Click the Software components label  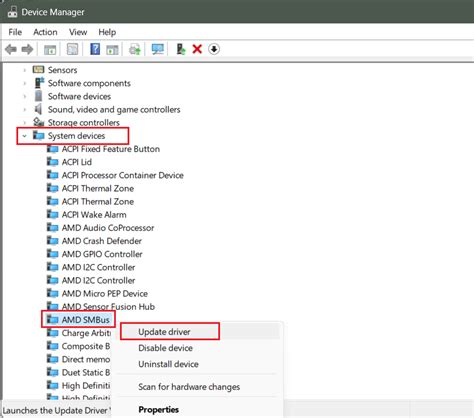pos(89,83)
